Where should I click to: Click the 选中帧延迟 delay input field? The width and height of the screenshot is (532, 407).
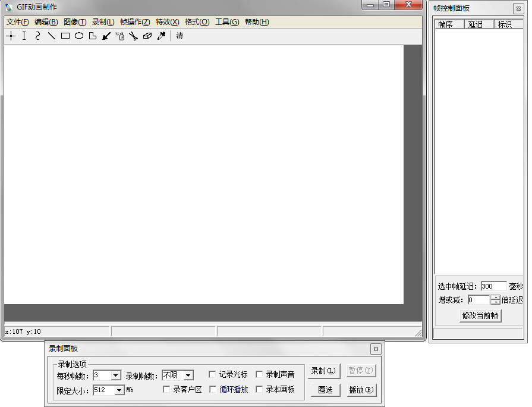493,286
